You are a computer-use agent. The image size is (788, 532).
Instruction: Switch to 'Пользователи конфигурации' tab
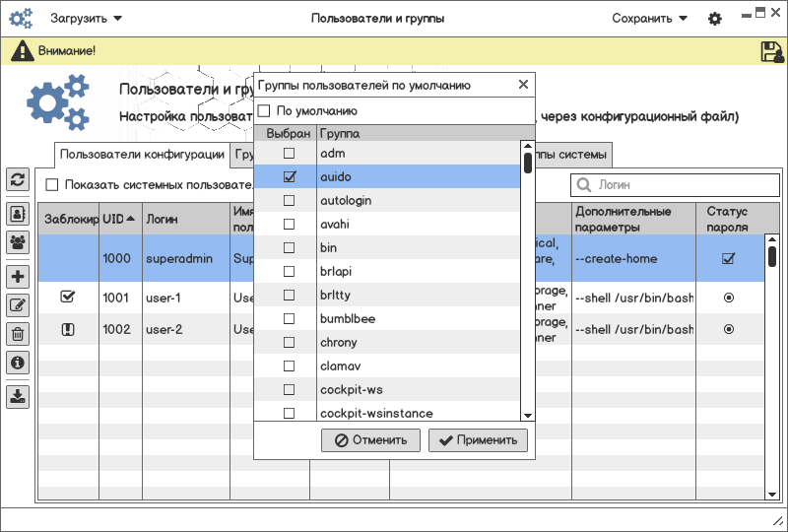[x=142, y=155]
